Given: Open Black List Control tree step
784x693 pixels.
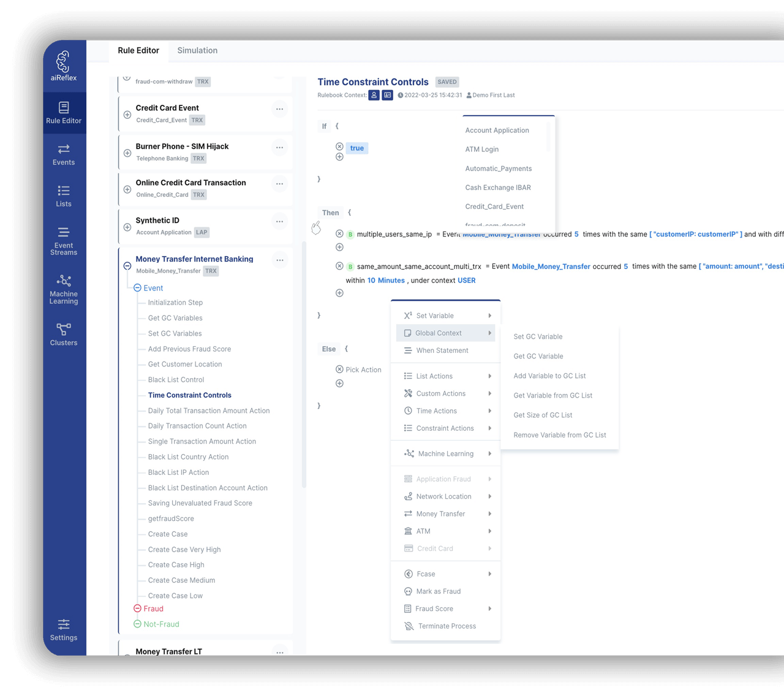Looking at the screenshot, I should 176,380.
